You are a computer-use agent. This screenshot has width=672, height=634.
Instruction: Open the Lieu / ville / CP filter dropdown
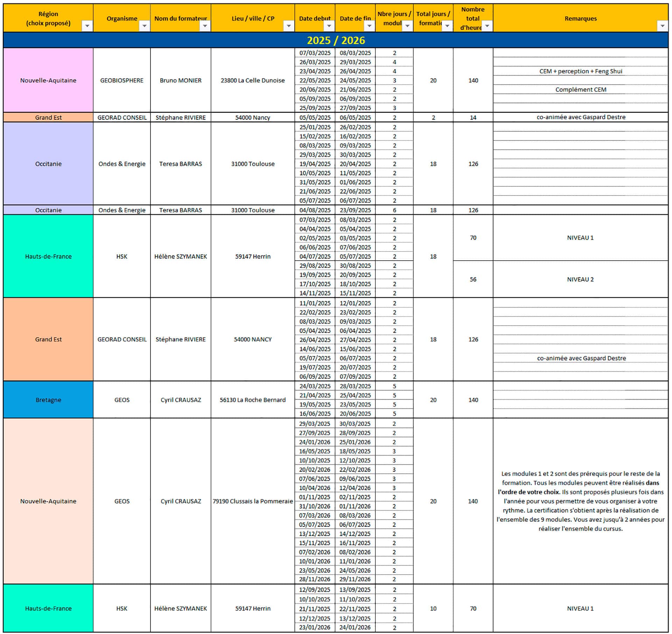tap(288, 26)
